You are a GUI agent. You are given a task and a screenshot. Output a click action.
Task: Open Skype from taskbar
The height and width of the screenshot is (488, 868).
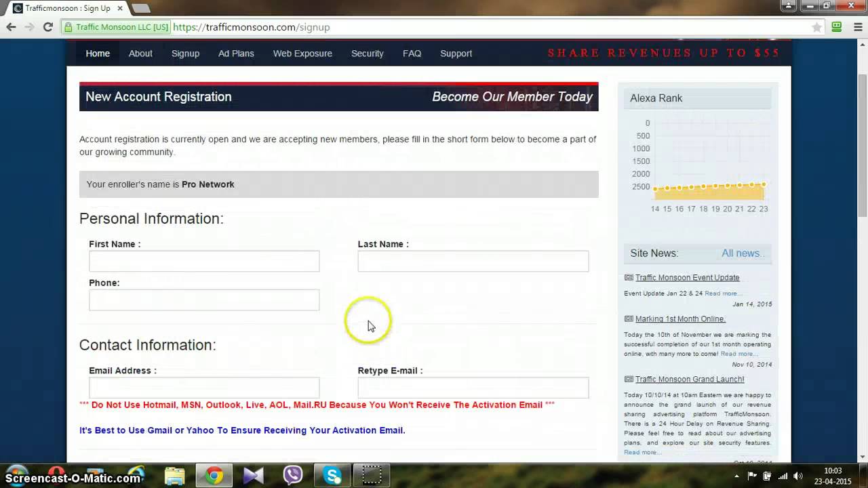click(332, 476)
